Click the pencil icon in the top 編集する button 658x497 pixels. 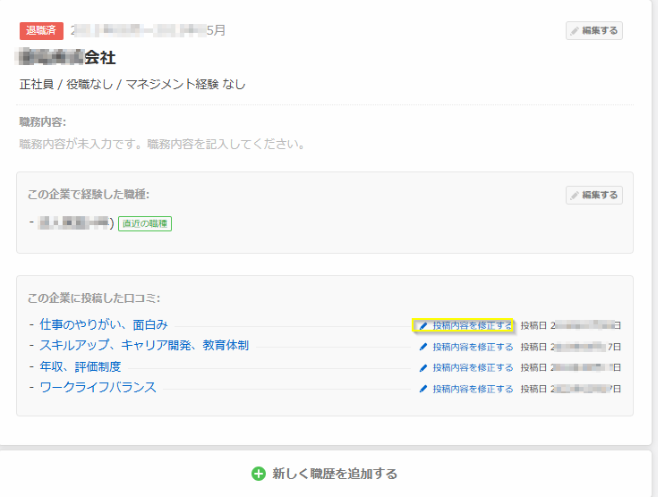tap(575, 31)
